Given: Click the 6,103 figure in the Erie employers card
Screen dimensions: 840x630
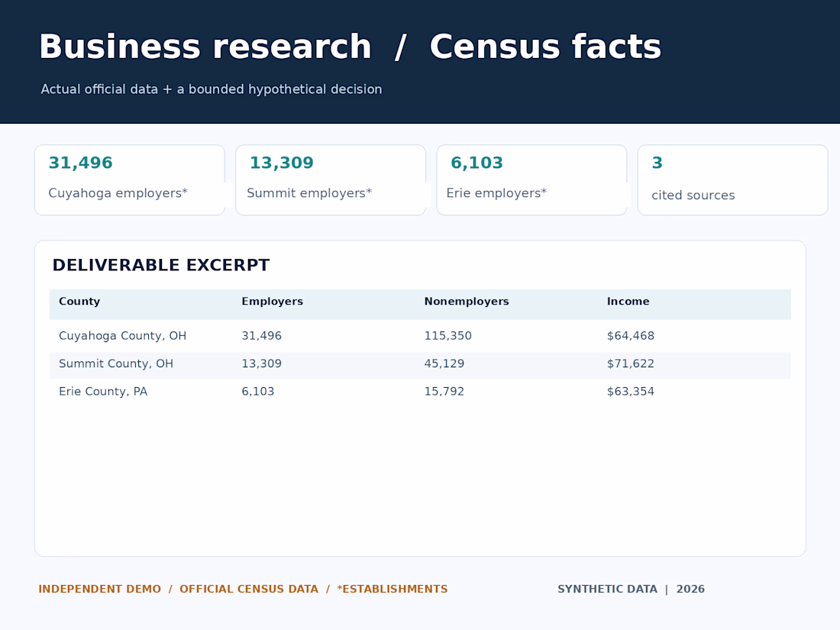Looking at the screenshot, I should click(x=477, y=163).
